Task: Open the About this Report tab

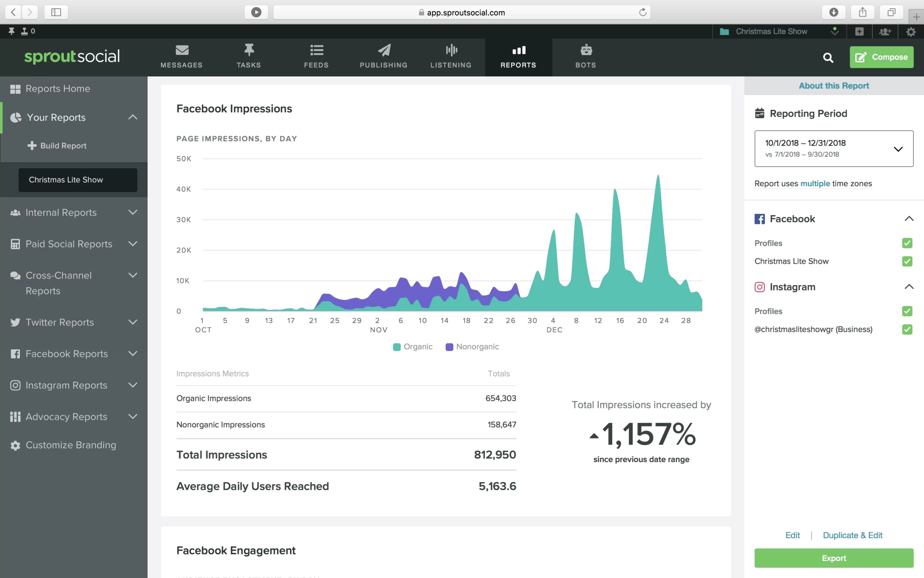Action: tap(833, 86)
